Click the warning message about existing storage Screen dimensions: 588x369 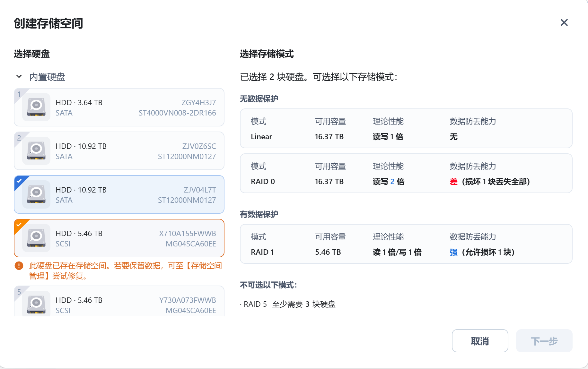pos(126,271)
